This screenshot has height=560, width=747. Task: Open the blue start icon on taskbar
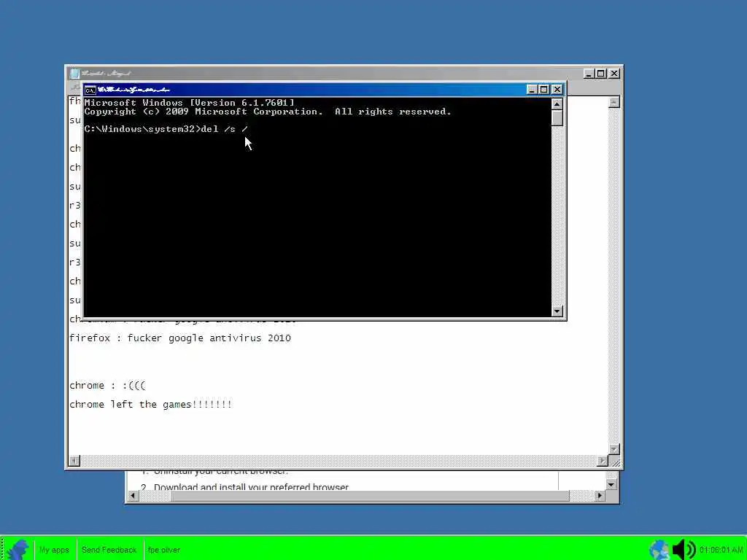pyautogui.click(x=18, y=549)
